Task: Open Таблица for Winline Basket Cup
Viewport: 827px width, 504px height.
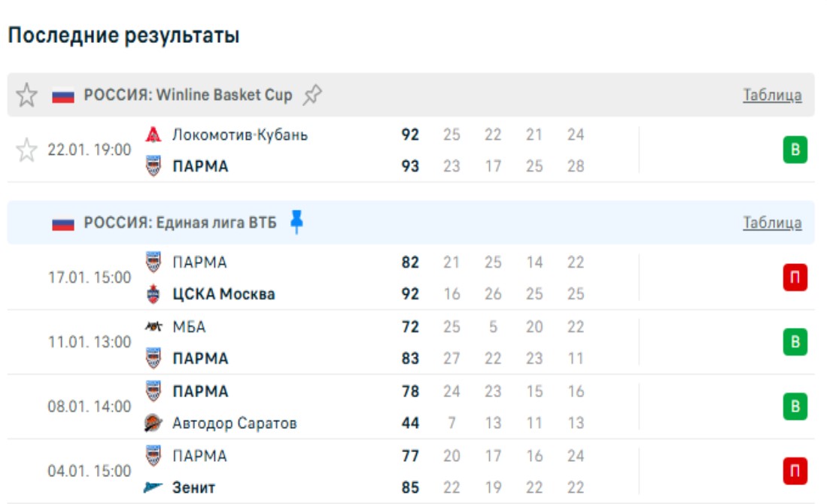Action: [772, 96]
